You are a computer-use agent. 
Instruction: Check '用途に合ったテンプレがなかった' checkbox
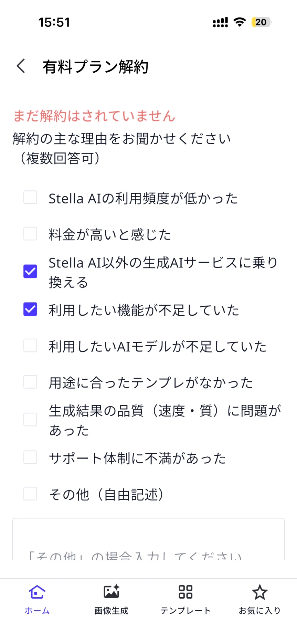(30, 382)
